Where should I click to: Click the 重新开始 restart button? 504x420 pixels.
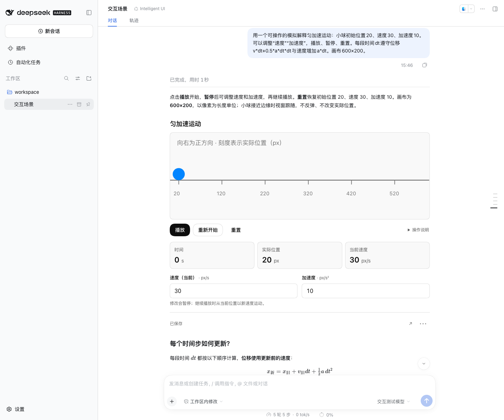click(208, 230)
